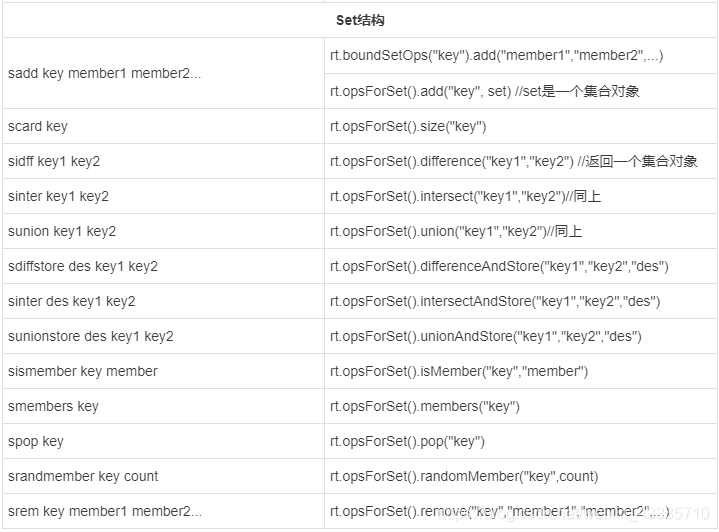Select the smembers key command cell
Screen dimensions: 719x532
click(x=53, y=407)
